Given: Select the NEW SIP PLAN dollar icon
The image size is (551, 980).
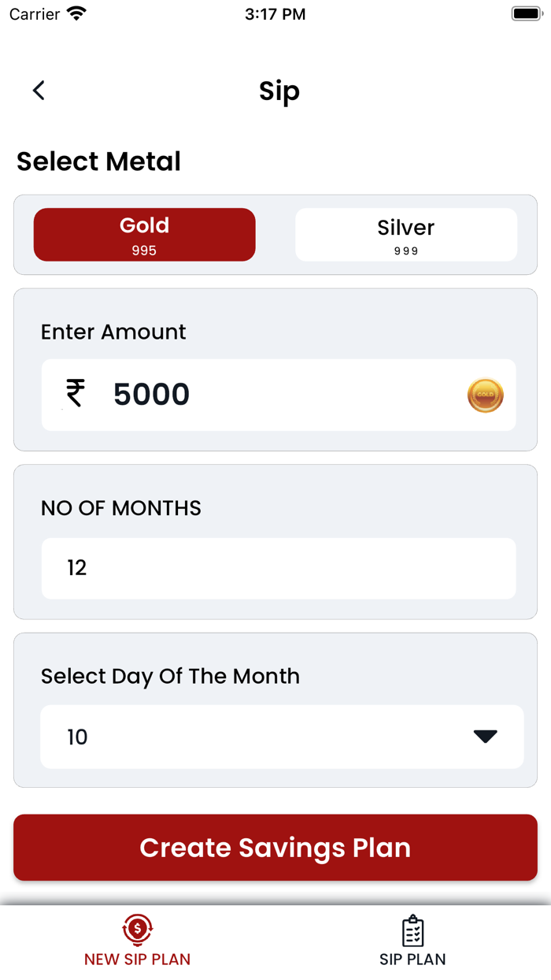Looking at the screenshot, I should click(x=137, y=930).
